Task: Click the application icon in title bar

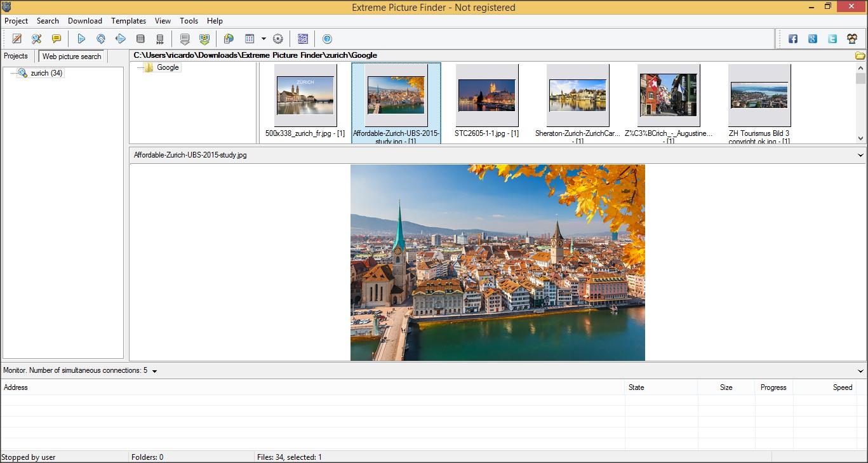Action: (6, 6)
